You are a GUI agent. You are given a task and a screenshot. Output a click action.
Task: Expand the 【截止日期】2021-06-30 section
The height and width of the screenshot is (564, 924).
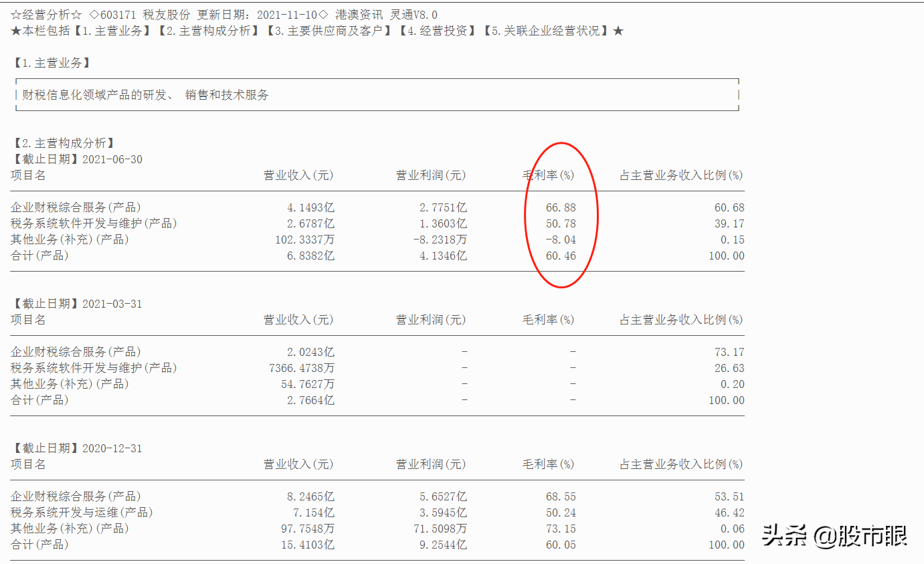[79, 159]
